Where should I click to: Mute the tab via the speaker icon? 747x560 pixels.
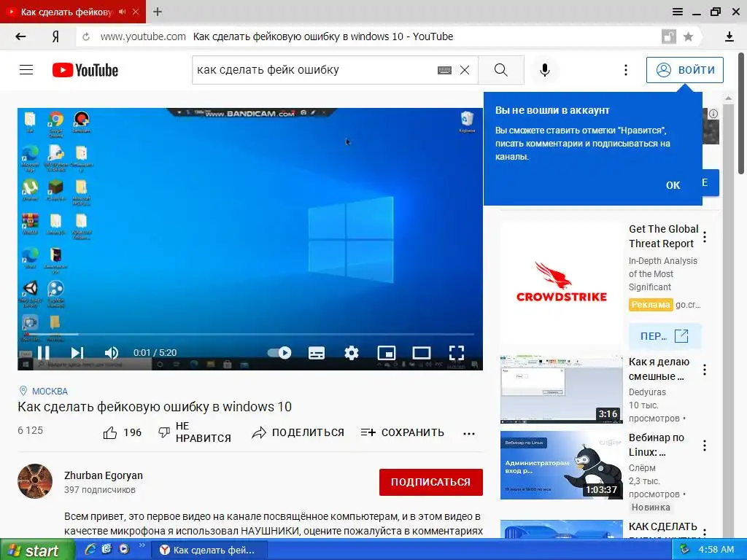point(123,12)
